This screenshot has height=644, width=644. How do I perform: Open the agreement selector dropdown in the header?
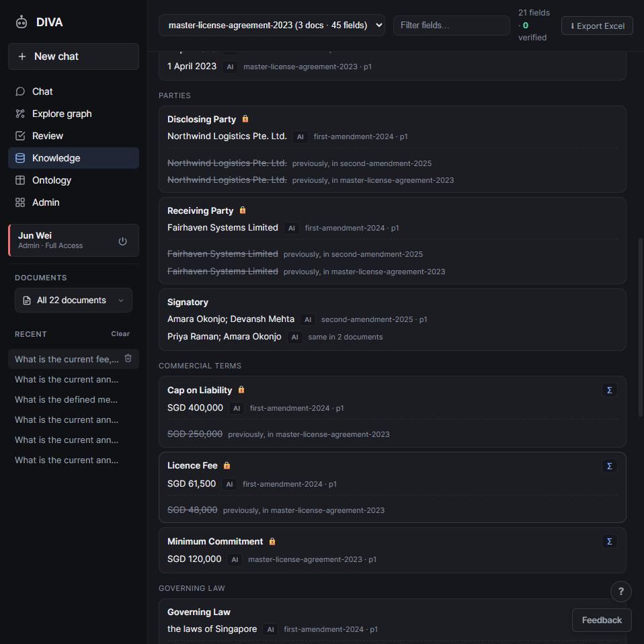click(272, 25)
